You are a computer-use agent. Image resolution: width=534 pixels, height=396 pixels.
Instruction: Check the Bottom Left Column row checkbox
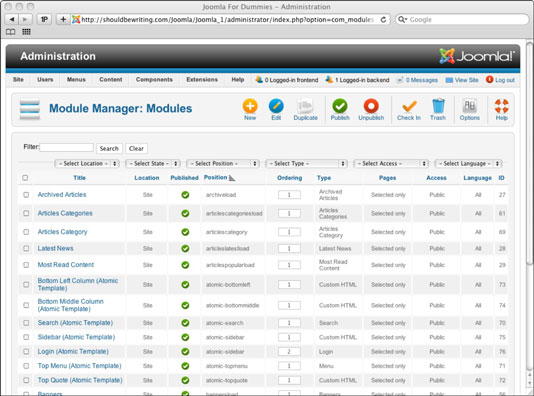point(26,284)
